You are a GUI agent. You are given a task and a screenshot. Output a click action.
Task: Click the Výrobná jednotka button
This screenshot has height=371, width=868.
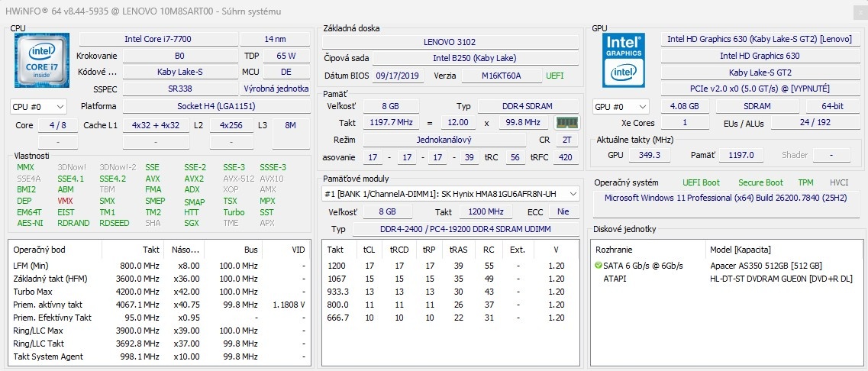click(275, 89)
